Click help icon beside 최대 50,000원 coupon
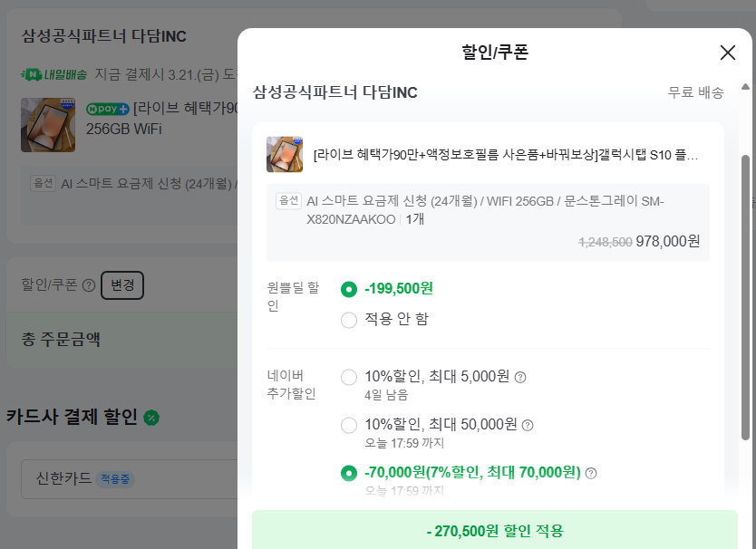The image size is (756, 549). pos(528,425)
